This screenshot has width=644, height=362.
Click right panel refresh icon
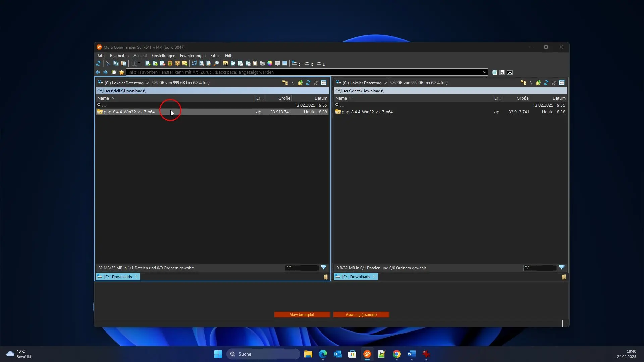click(546, 83)
